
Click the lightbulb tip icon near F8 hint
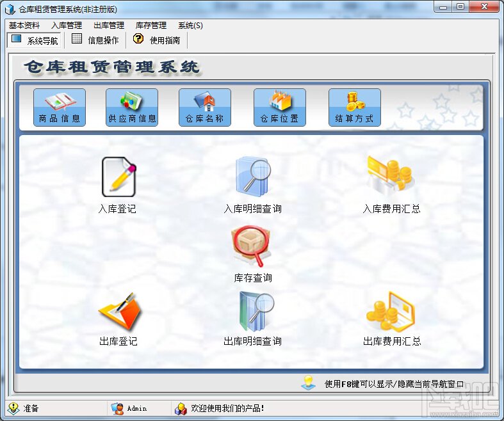pyautogui.click(x=308, y=383)
